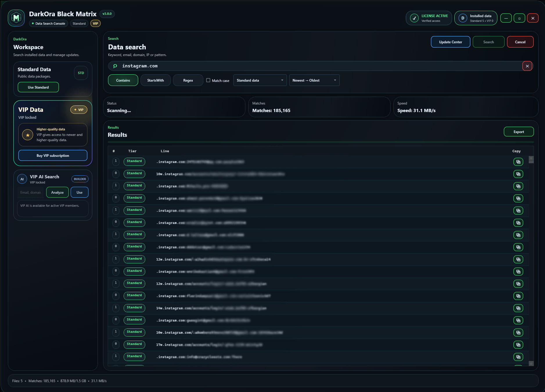Screen dimensions: 545x392
Task: Maximize the DarkOra window
Action: pos(519,18)
